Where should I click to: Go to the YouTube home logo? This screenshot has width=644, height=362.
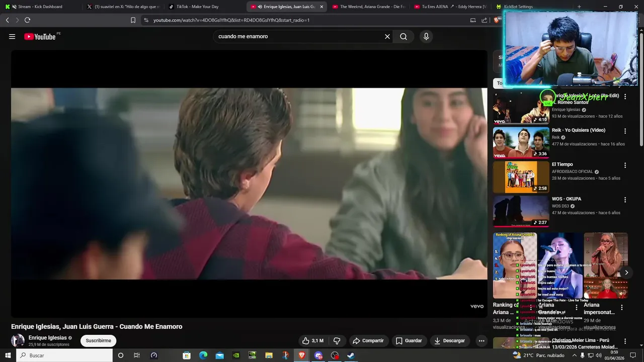coord(40,37)
